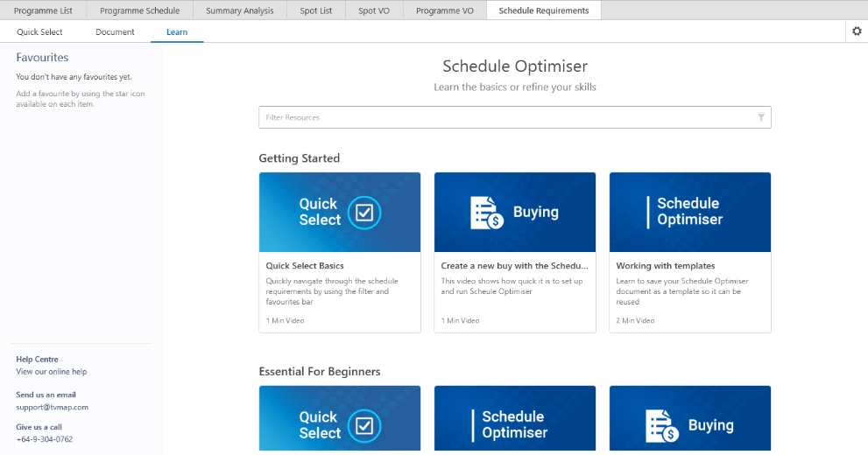The height and width of the screenshot is (455, 868).
Task: Select the Programme VO tab
Action: (x=445, y=10)
